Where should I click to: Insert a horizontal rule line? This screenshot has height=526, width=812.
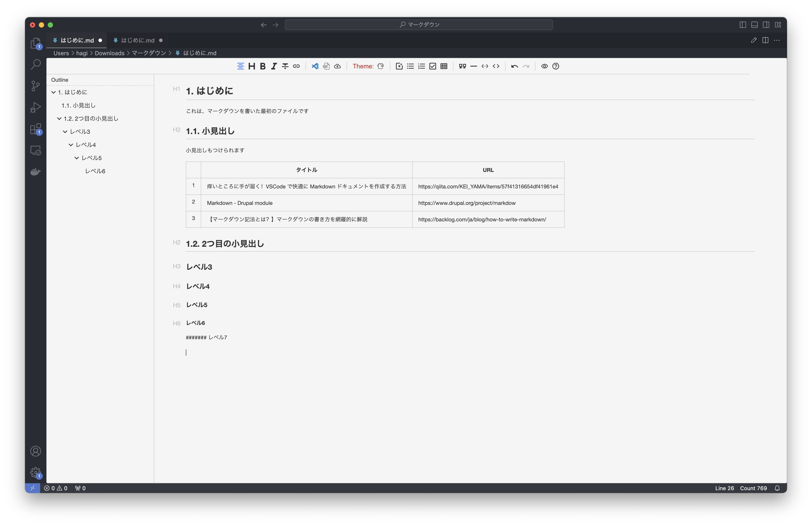474,66
